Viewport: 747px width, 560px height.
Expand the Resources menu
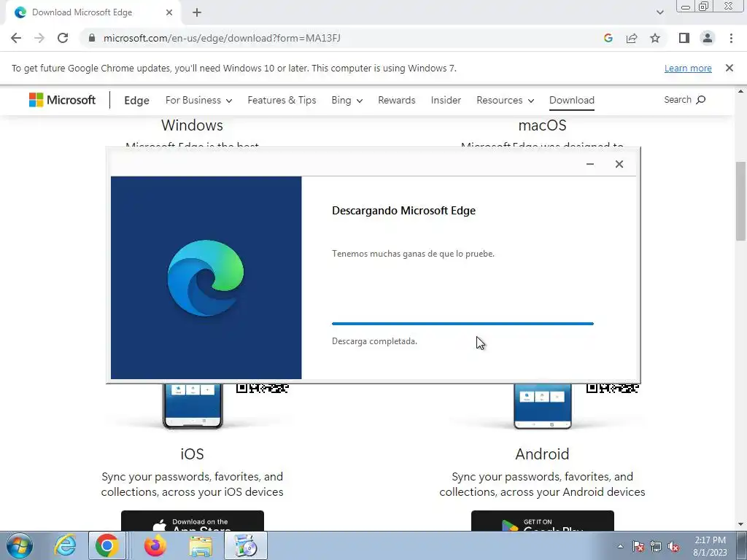click(505, 100)
